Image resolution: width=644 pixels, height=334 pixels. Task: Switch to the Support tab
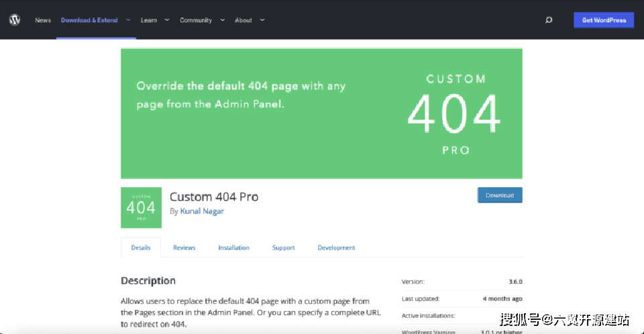[x=283, y=247]
